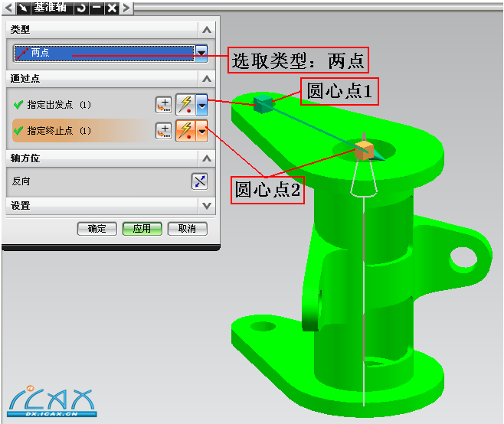Collapse the 轴方位 section

207,158
